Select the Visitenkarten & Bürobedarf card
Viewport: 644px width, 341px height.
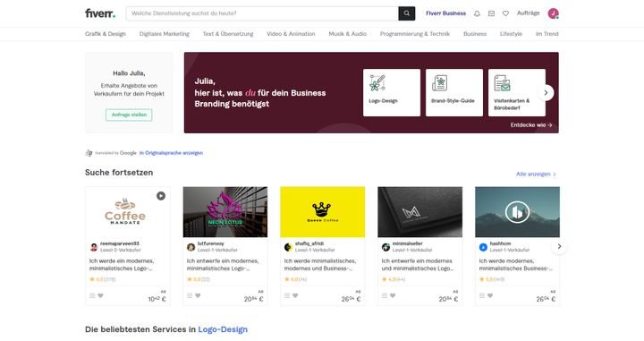[x=517, y=92]
